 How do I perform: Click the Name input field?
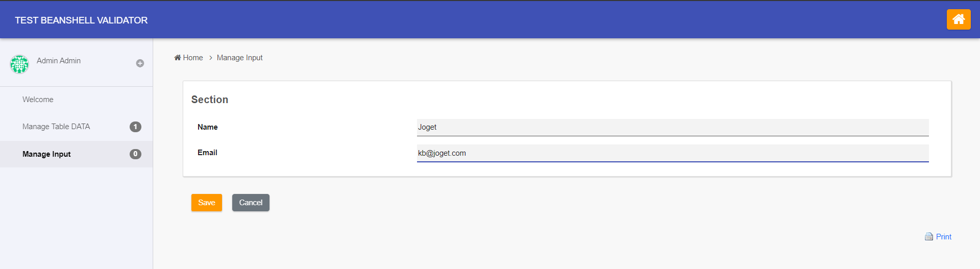click(x=673, y=128)
